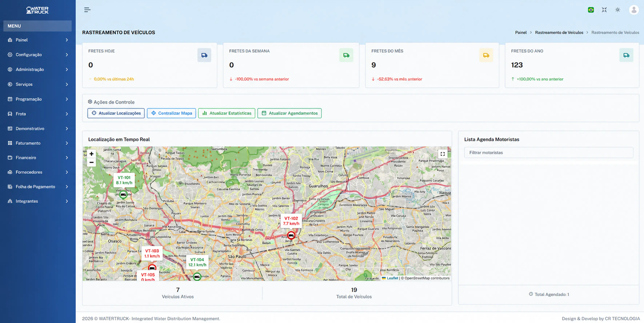
Task: Click the teal Fretes do Ano truck icon
Action: point(626,55)
